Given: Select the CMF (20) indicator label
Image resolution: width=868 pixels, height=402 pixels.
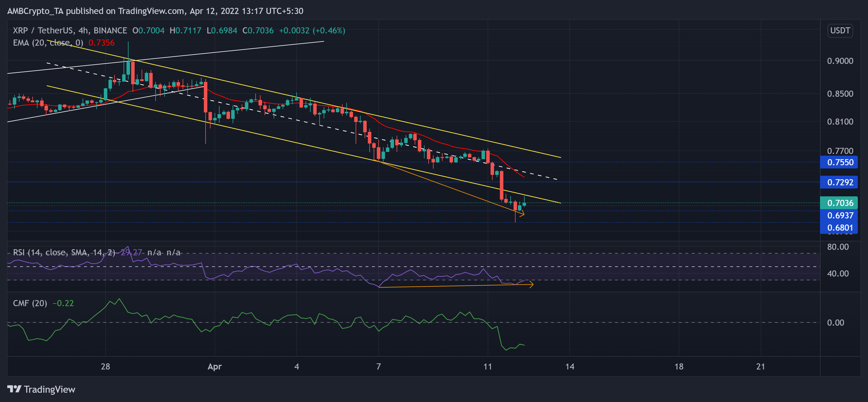Looking at the screenshot, I should tap(30, 303).
